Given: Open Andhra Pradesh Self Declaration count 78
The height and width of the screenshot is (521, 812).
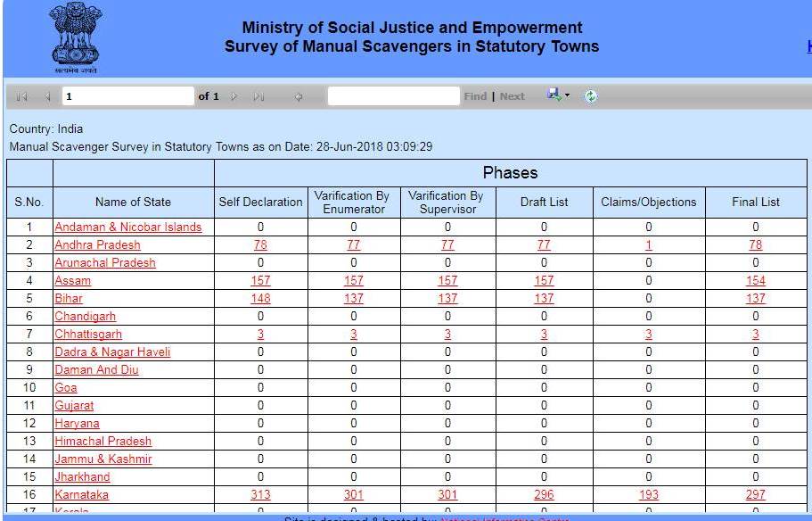Looking at the screenshot, I should pyautogui.click(x=260, y=244).
